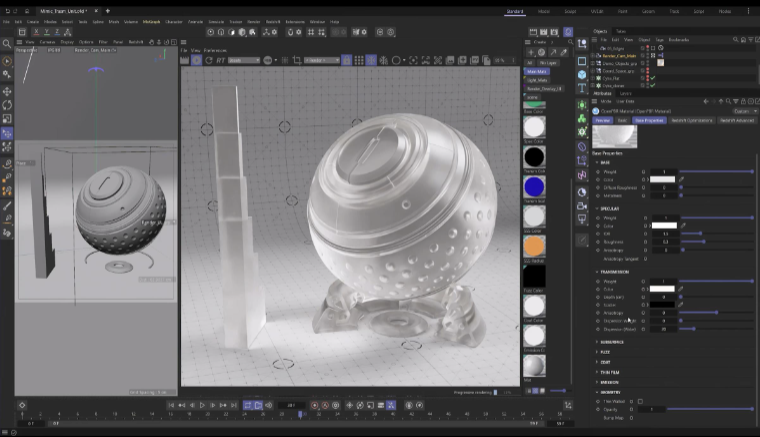The width and height of the screenshot is (760, 437).
Task: Add a Cube primitive from the object palette
Action: (x=582, y=74)
